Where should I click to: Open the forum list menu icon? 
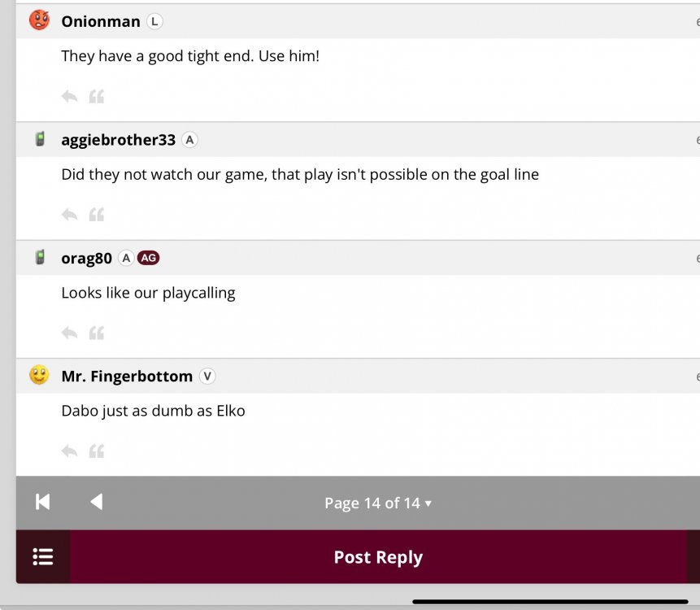coord(43,557)
